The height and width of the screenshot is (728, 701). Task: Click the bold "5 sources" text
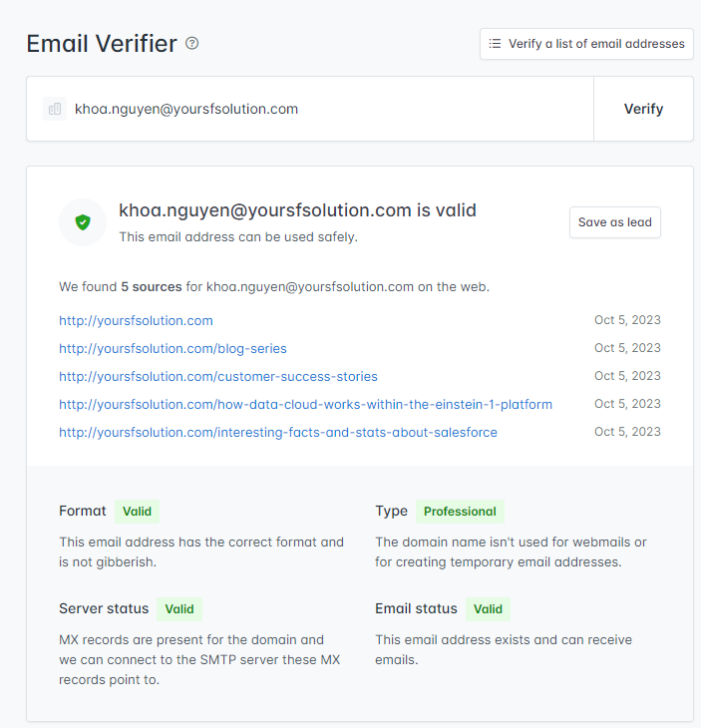coord(152,286)
